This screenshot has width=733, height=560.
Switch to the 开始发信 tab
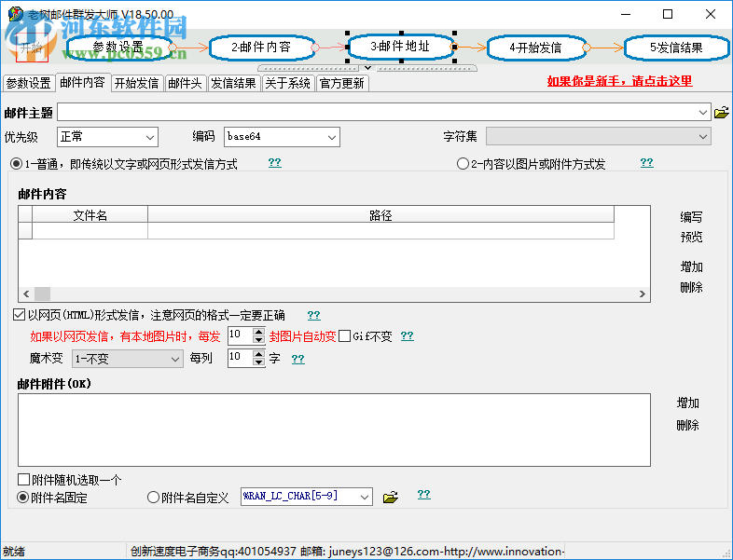click(137, 83)
